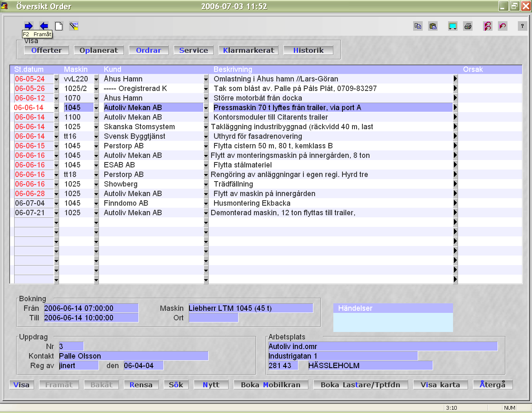Click the single magenta undo arrow icon
Viewport: 532px width, 413px height.
pyautogui.click(x=502, y=26)
